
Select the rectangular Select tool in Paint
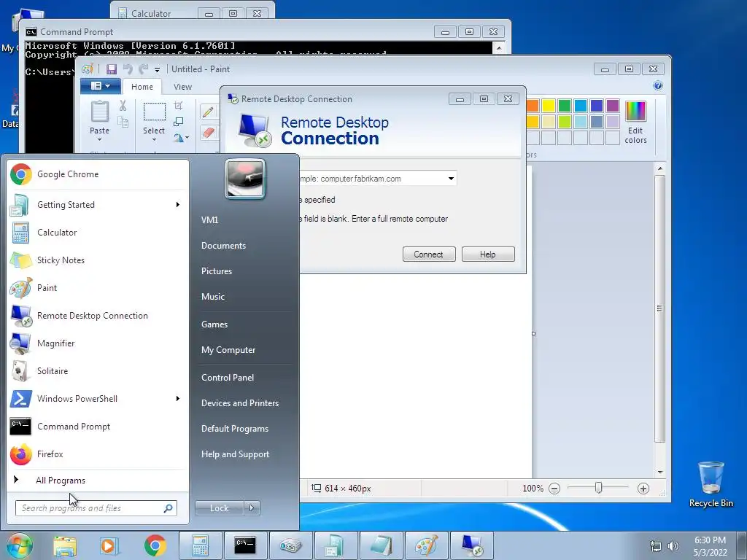point(155,112)
